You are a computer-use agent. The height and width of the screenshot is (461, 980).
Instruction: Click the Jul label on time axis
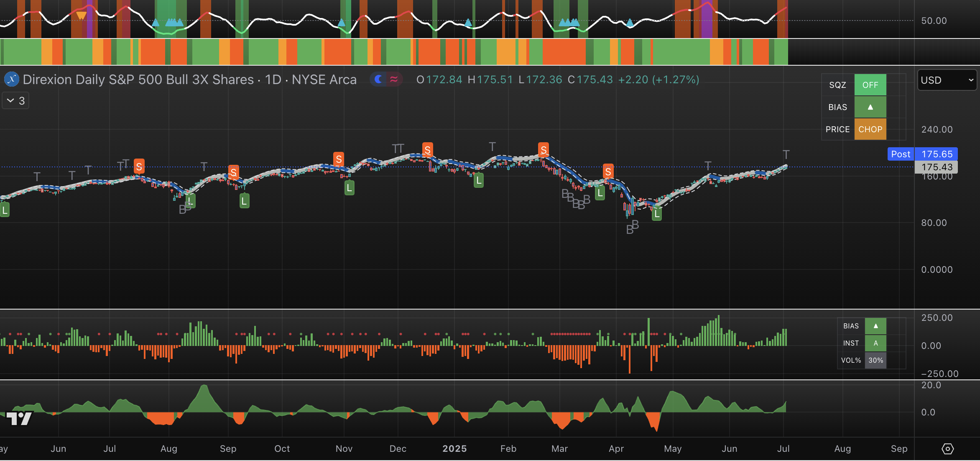[783, 449]
